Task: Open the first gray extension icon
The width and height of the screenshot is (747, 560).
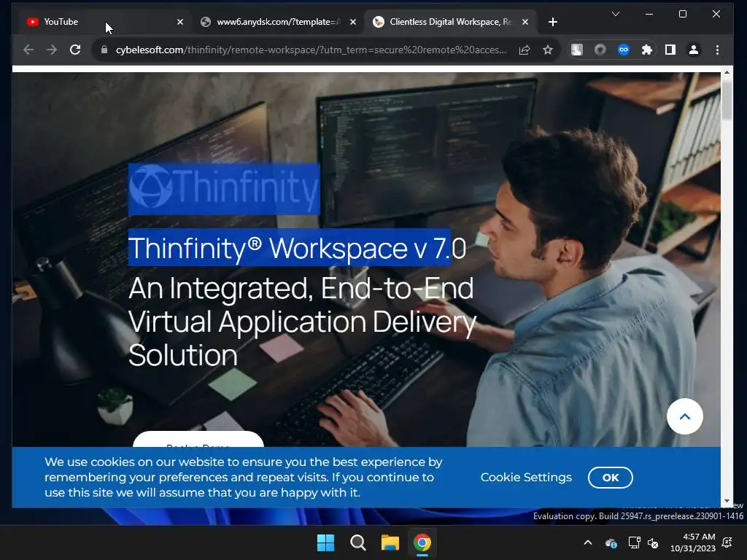Action: pos(577,50)
